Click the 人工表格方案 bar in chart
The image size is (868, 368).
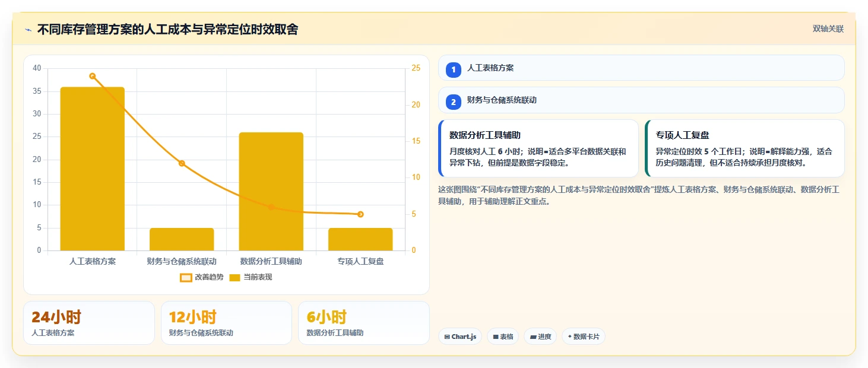[x=93, y=169]
